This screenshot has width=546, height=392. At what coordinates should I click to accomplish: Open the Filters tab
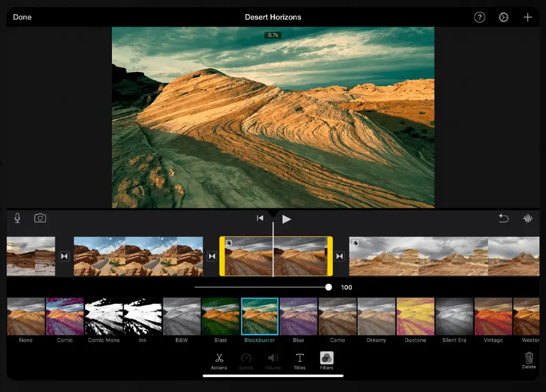pyautogui.click(x=327, y=361)
